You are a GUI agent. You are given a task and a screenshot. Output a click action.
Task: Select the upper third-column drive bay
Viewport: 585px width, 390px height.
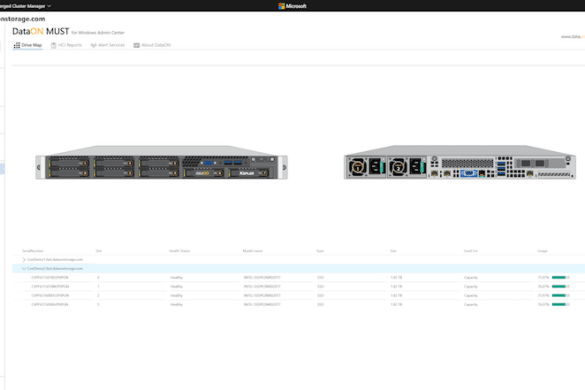coord(159,163)
